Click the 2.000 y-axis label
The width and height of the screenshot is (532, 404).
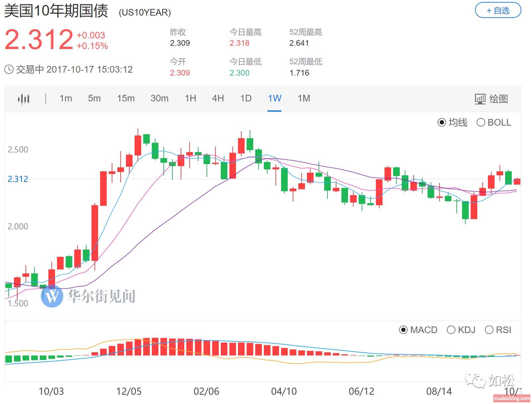(18, 227)
